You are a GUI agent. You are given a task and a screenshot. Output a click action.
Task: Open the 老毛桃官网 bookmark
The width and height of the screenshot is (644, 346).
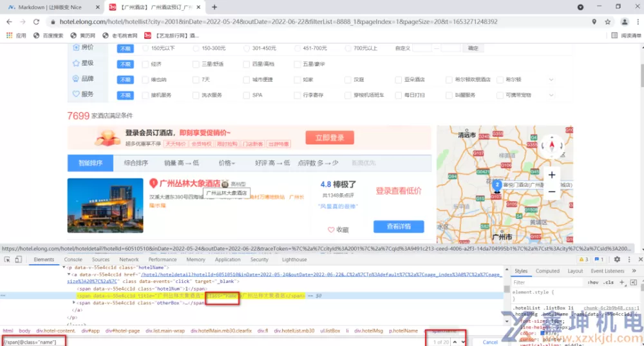(x=120, y=35)
